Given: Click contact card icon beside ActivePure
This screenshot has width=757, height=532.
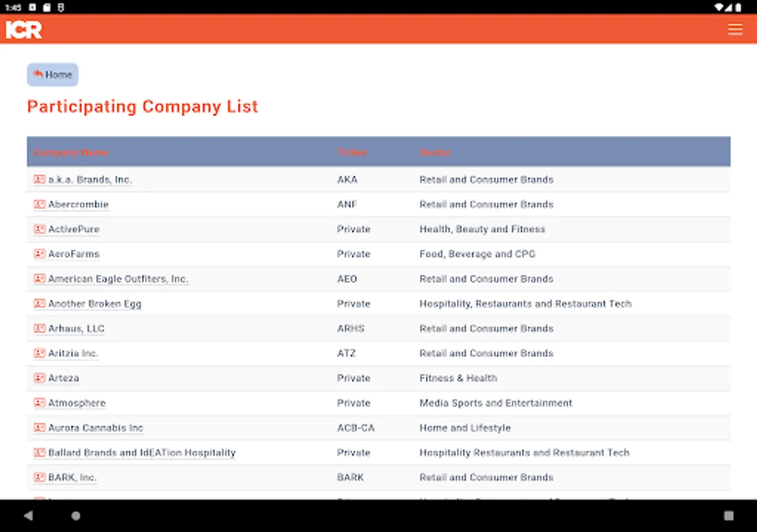Looking at the screenshot, I should [x=40, y=229].
